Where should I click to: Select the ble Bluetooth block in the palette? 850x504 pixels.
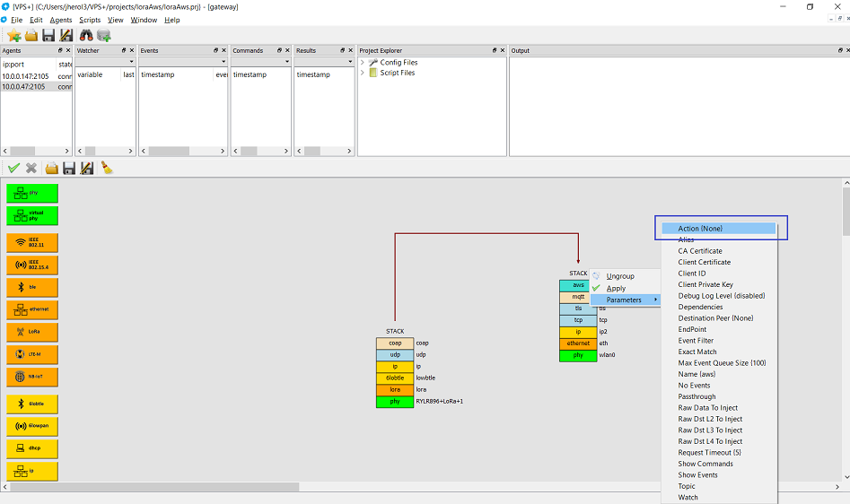pos(32,287)
